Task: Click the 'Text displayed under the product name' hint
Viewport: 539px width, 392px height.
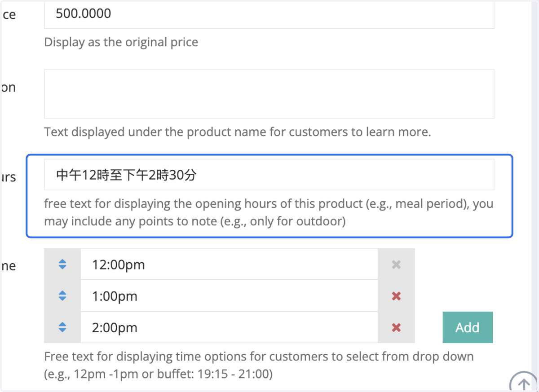Action: [238, 132]
